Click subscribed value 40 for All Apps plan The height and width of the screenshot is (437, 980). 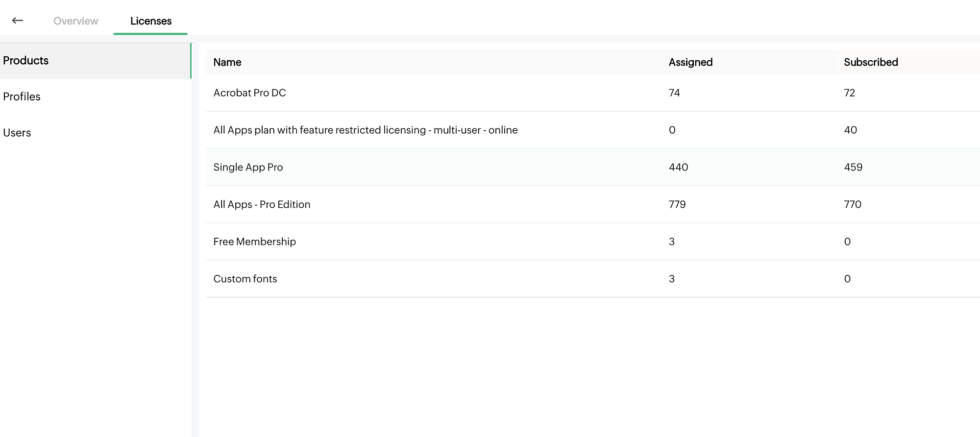point(851,130)
